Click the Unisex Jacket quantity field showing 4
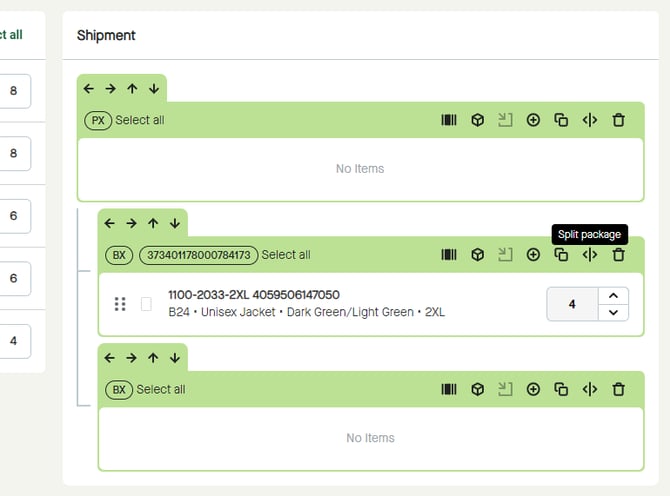The image size is (670, 496). 572,304
